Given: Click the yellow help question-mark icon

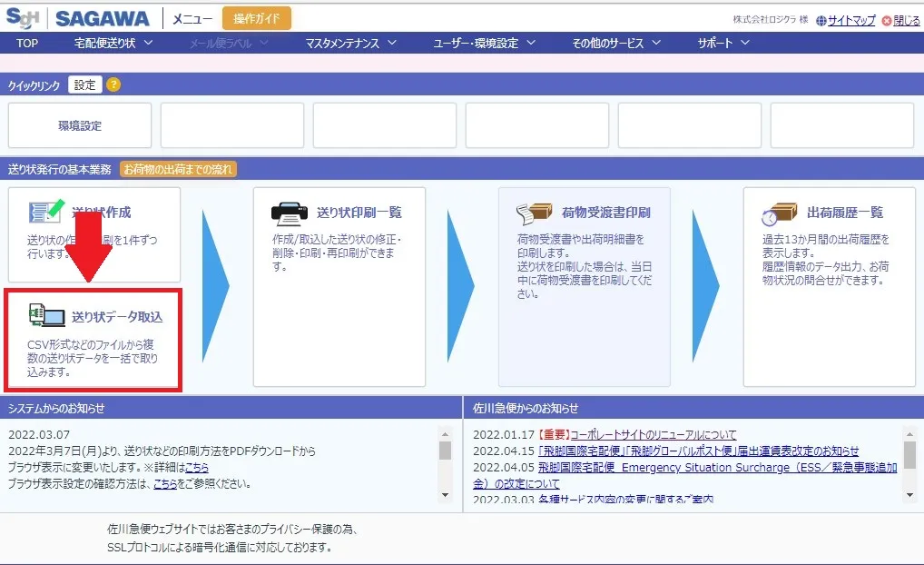Looking at the screenshot, I should pos(113,84).
